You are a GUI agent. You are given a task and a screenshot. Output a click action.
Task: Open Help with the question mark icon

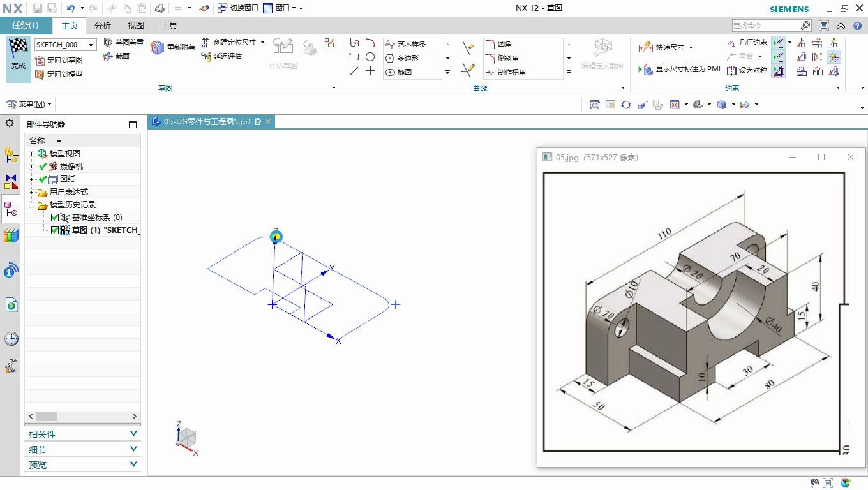click(857, 26)
